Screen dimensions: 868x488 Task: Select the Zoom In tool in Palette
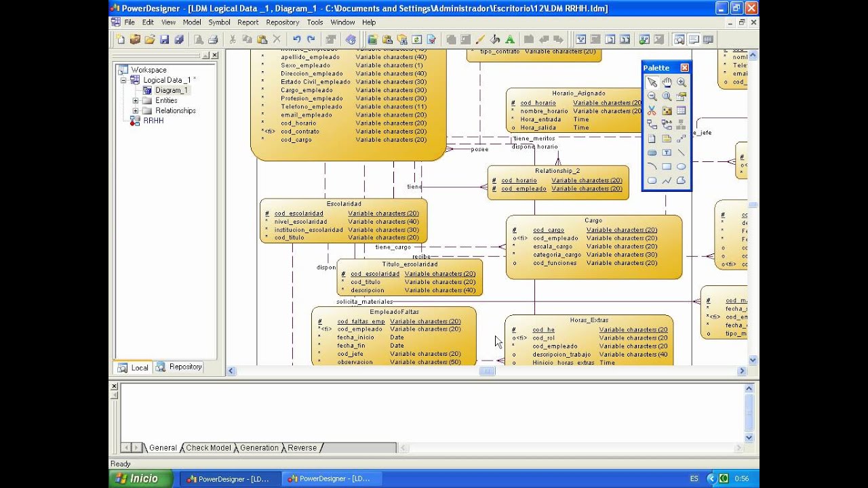(682, 83)
